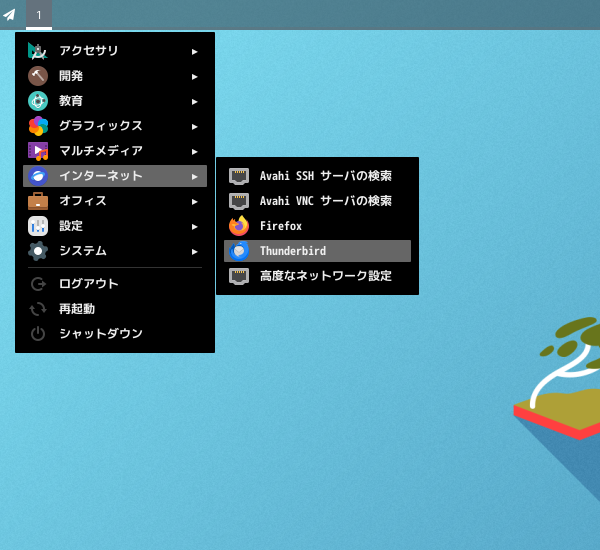Viewport: 600px width, 550px height.
Task: Expand the アクセサリ submenu arrow
Action: (195, 52)
